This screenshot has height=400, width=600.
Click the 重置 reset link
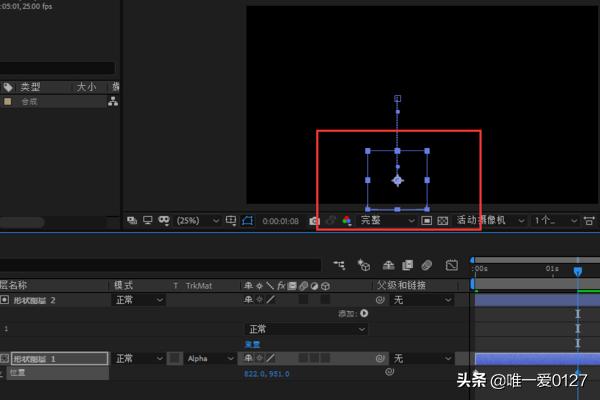253,344
